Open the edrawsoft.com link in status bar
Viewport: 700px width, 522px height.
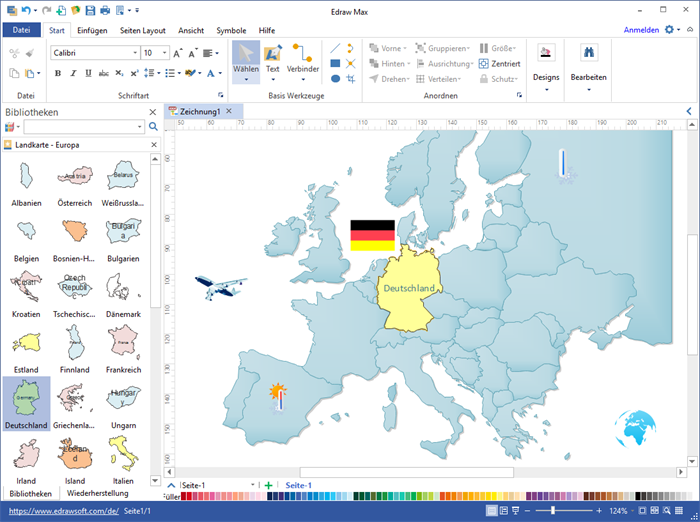point(63,510)
